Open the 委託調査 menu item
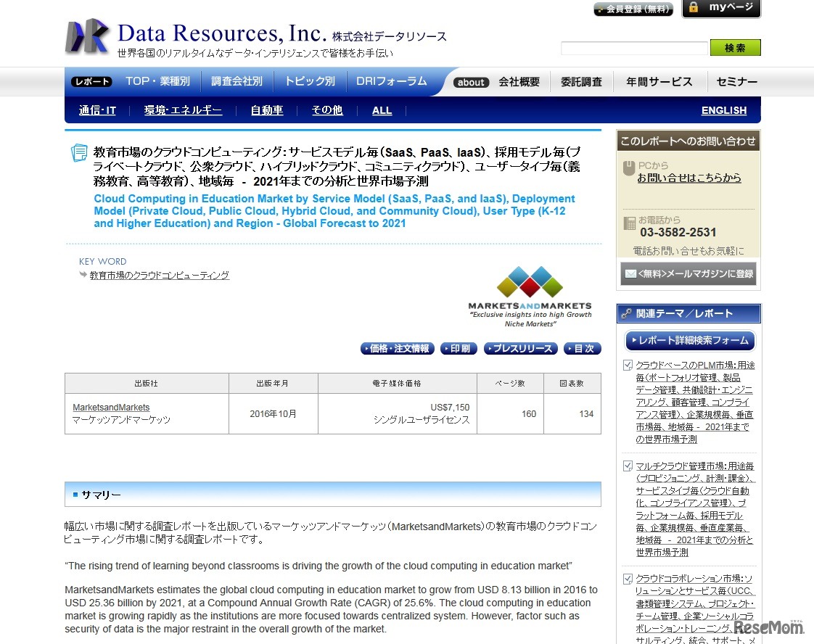 [x=581, y=82]
